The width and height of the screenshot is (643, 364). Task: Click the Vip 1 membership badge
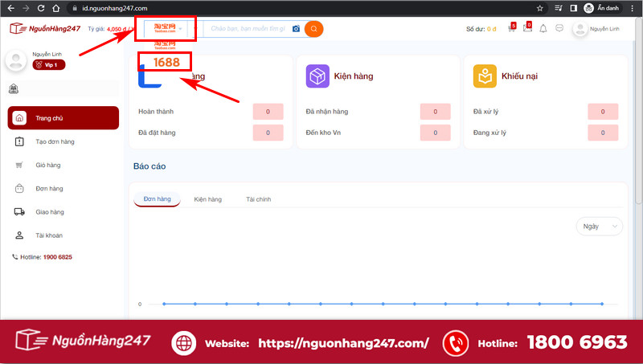pyautogui.click(x=50, y=65)
